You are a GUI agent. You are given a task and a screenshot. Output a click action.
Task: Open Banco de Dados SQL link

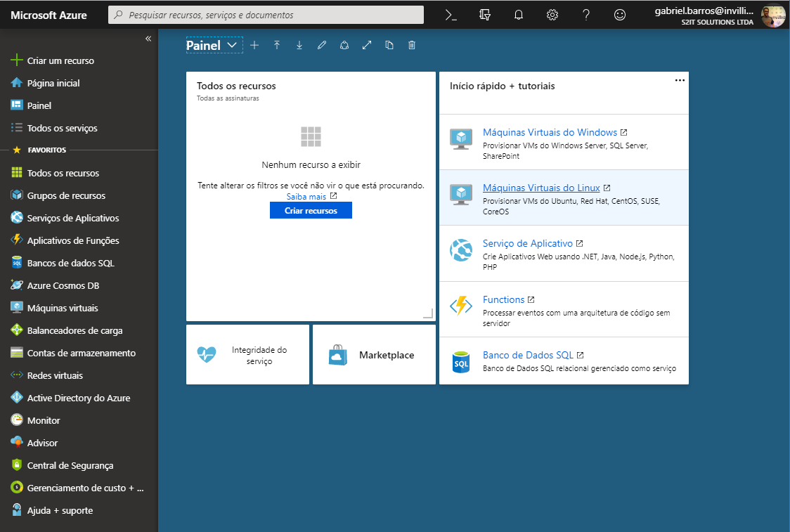(x=528, y=355)
